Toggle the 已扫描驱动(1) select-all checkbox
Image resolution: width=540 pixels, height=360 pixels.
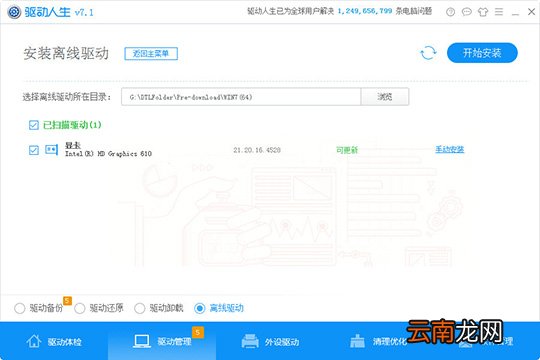pos(34,125)
